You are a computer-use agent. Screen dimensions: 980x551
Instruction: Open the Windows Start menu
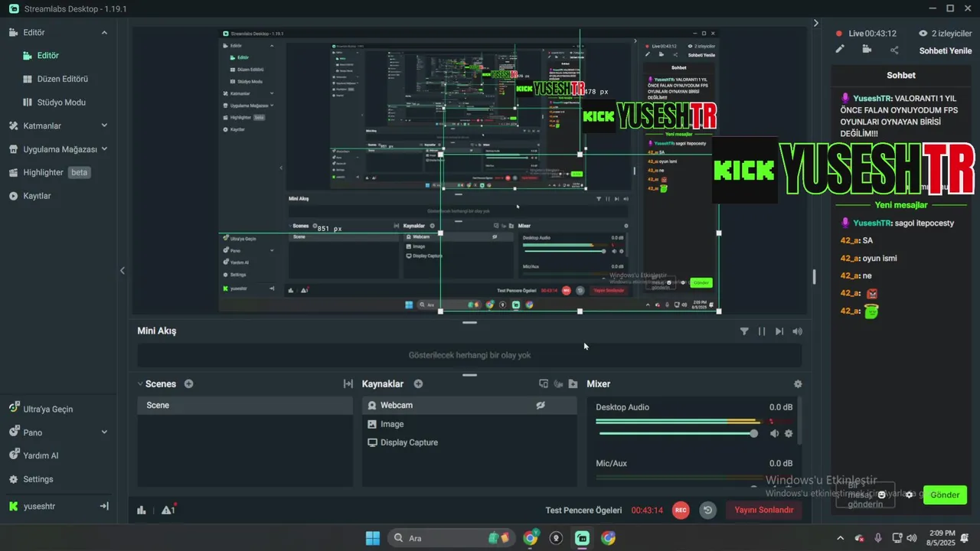pyautogui.click(x=373, y=538)
